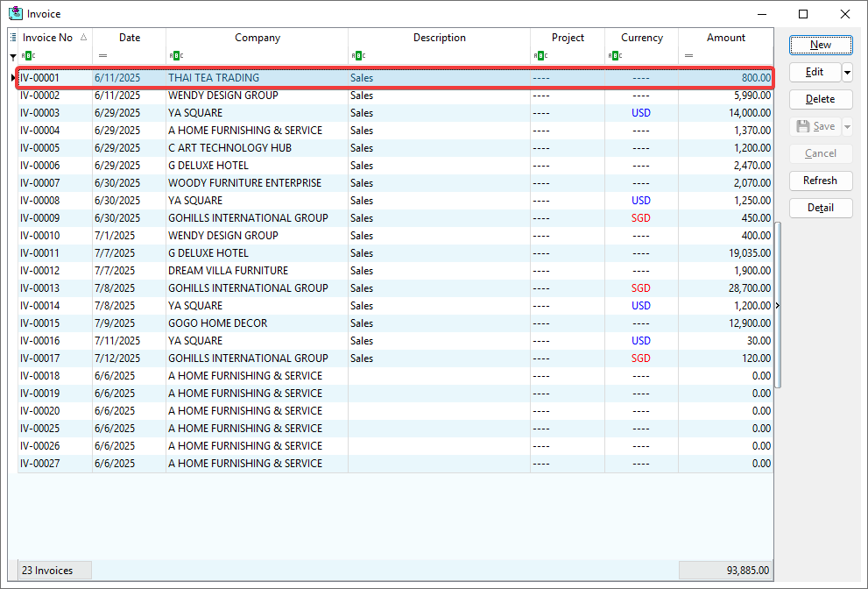Viewport: 868px width, 589px height.
Task: Refresh the invoice list
Action: (821, 181)
